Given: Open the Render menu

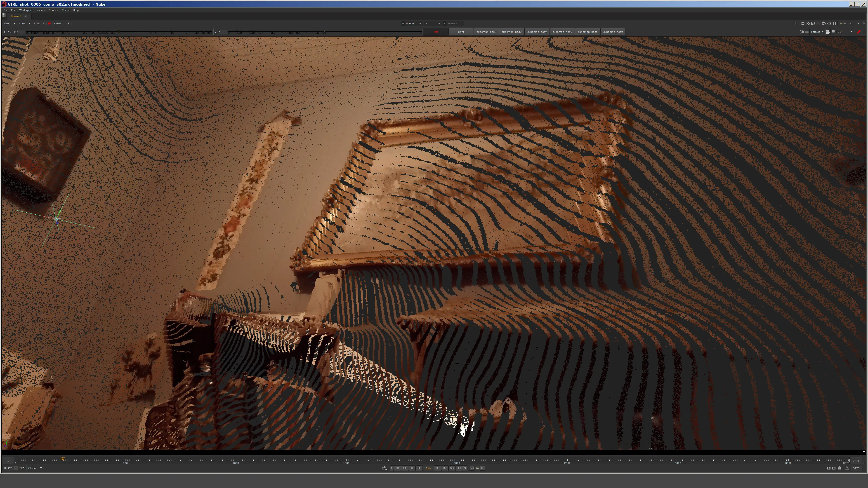Looking at the screenshot, I should point(53,10).
